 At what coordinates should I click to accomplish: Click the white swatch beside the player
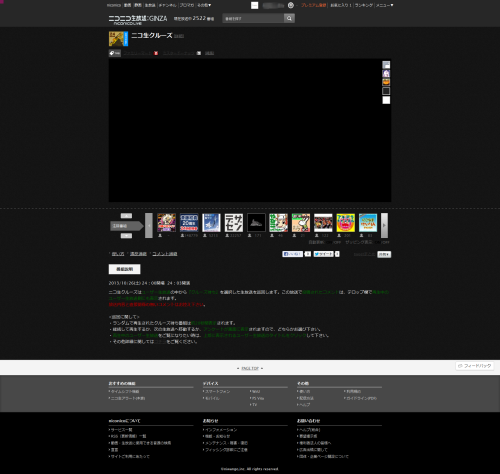(386, 100)
